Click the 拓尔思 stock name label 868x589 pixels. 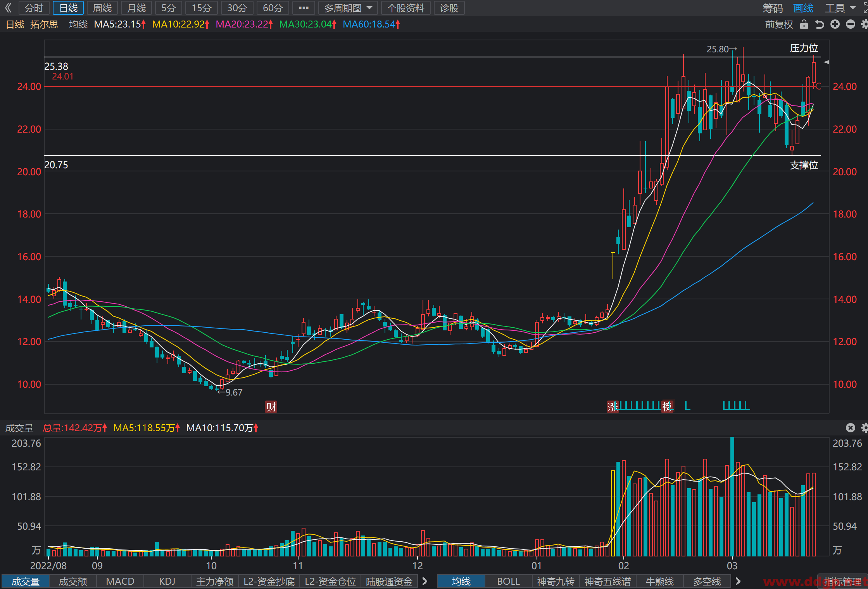click(44, 24)
